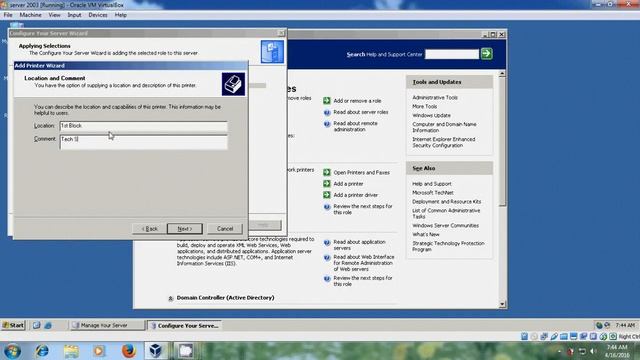640x360 pixels.
Task: Click green arrow beside Open Printers and Faxes
Action: [x=327, y=172]
